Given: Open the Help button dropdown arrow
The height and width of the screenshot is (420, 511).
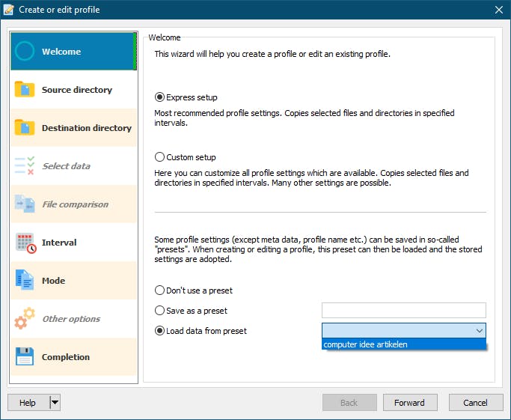Looking at the screenshot, I should coord(55,403).
